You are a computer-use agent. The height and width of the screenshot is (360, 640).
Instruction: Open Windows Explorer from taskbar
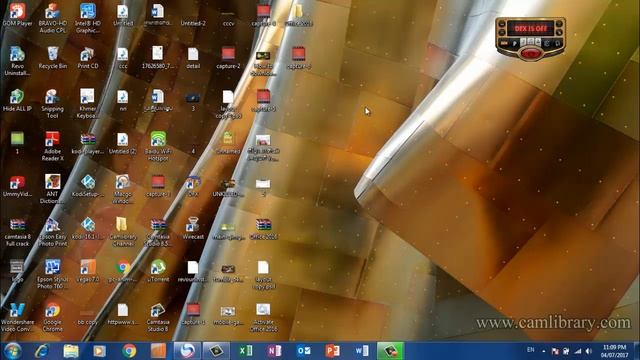[71, 351]
